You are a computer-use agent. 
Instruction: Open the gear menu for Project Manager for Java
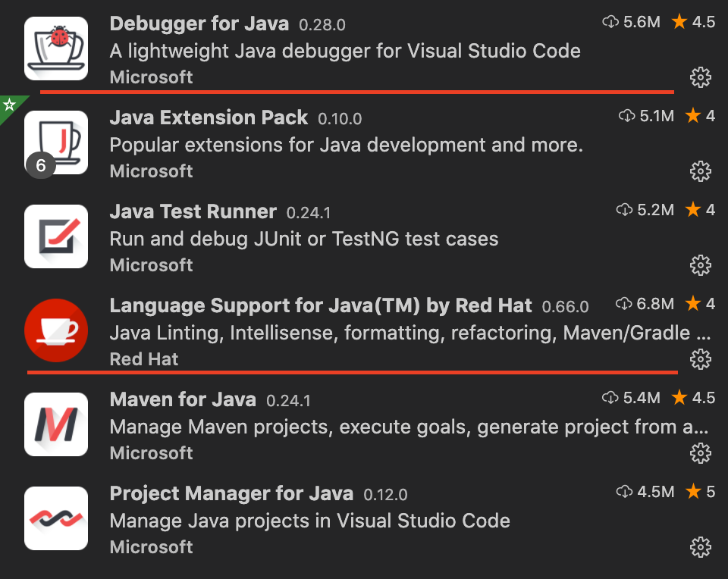pyautogui.click(x=701, y=547)
